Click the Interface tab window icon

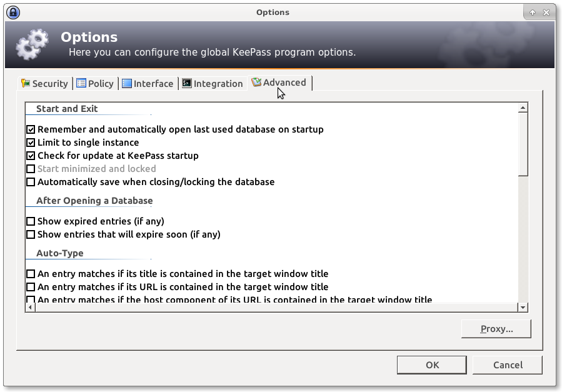point(127,83)
